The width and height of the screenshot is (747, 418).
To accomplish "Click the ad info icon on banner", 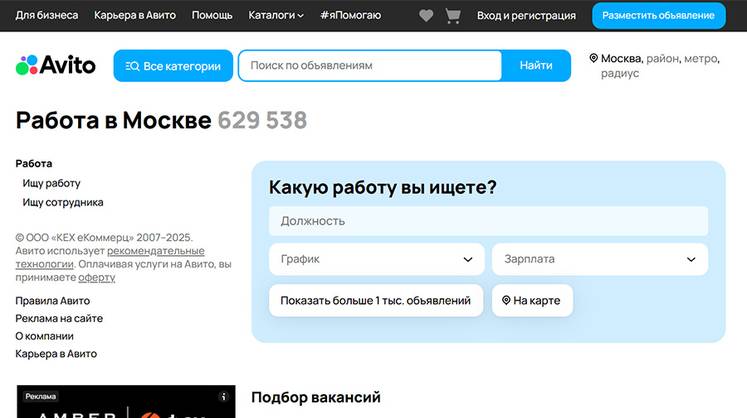I will [223, 396].
